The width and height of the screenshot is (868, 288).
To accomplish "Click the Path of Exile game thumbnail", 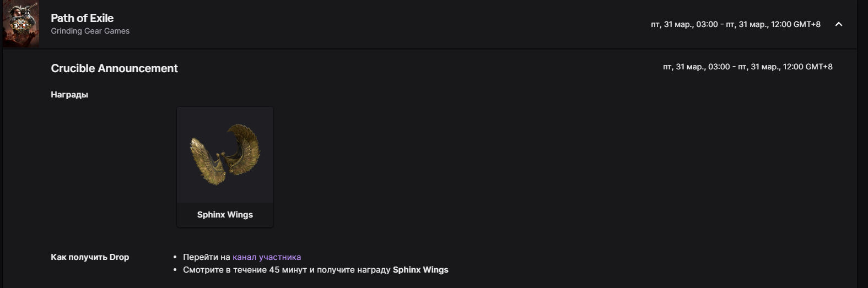I will [x=21, y=24].
